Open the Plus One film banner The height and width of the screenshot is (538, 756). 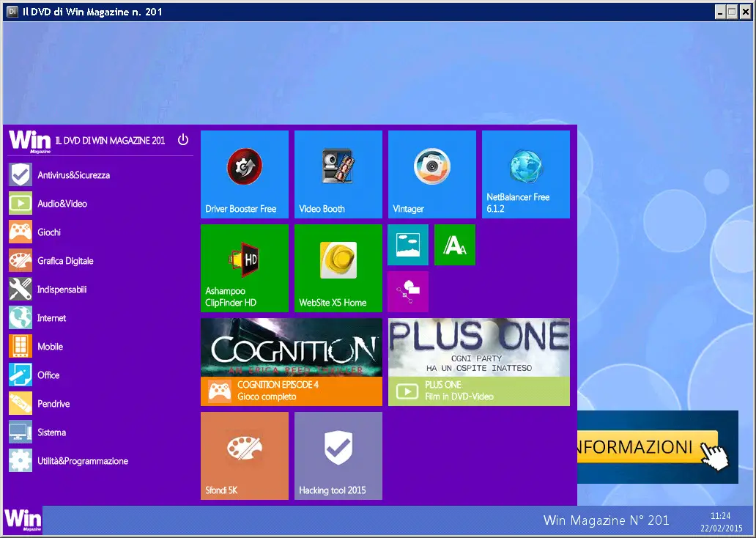(x=479, y=362)
